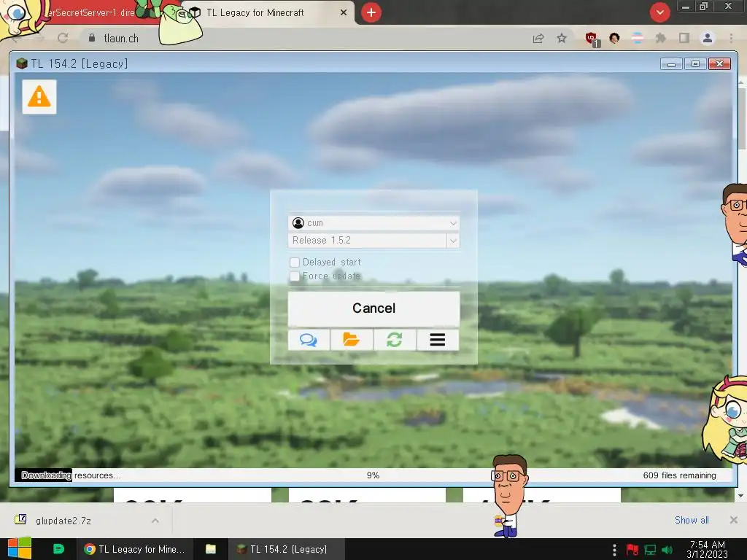Open the hamburger menu in launcher
The width and height of the screenshot is (747, 560).
438,340
